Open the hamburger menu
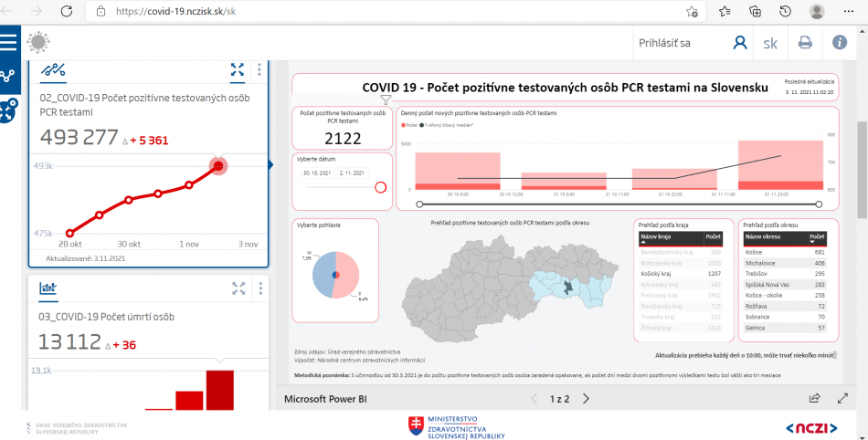This screenshot has height=440, width=868. tap(9, 42)
